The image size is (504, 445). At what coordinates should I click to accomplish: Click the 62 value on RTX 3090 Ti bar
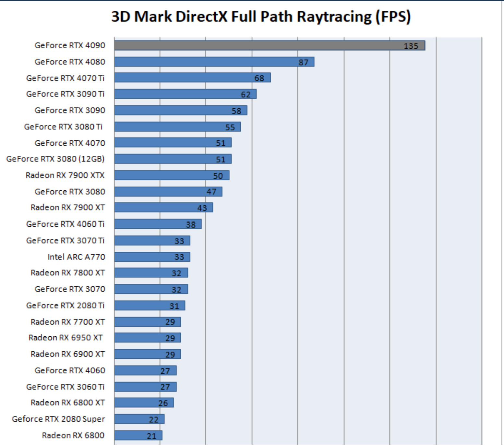coord(246,94)
